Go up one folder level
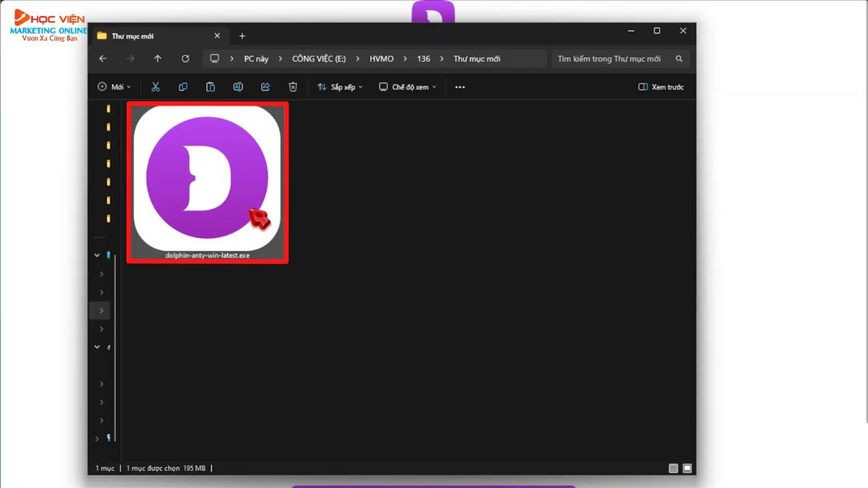Screen dimensions: 868x488 tap(158, 59)
